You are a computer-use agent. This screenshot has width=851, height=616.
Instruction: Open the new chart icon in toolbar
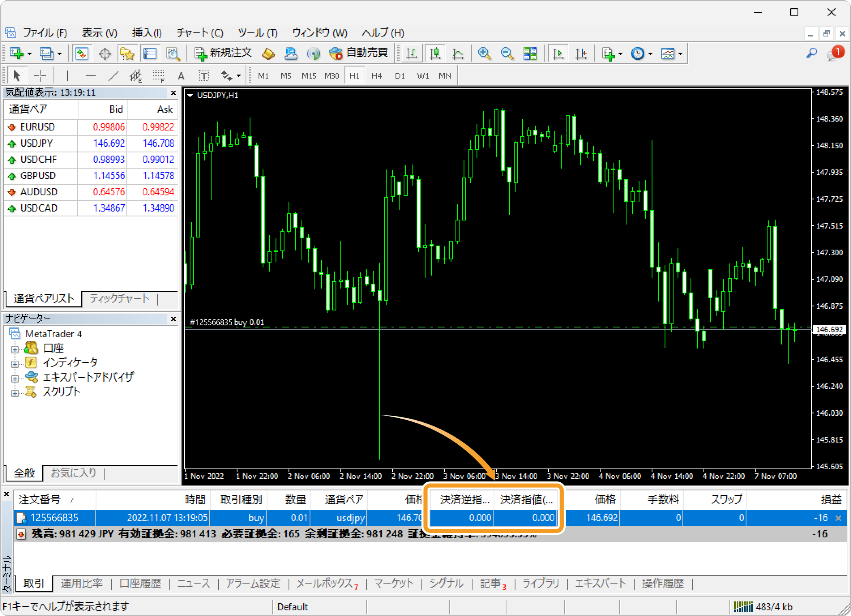pyautogui.click(x=17, y=53)
